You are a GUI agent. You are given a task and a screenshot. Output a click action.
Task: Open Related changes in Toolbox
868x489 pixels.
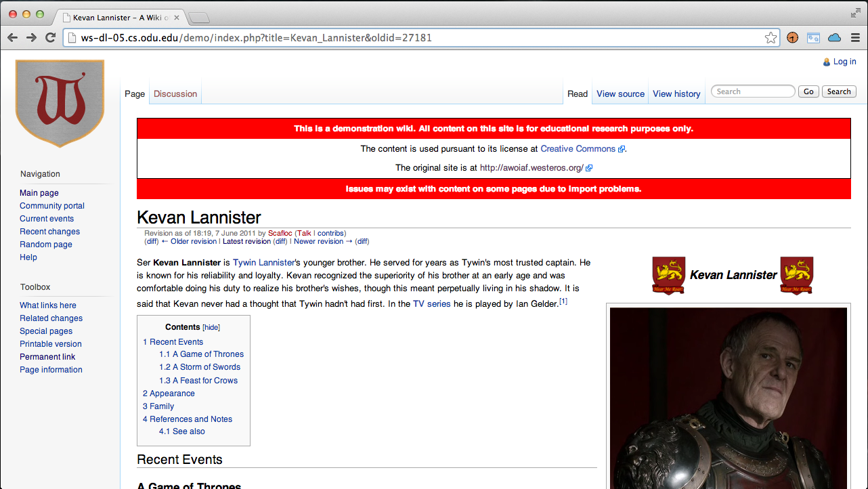coord(51,318)
